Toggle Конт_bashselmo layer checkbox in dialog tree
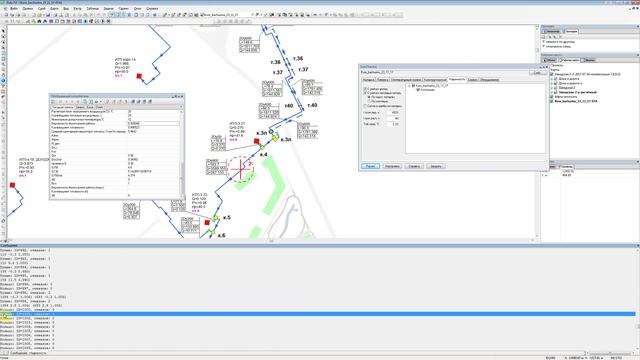Viewport: 640px width, 360px height. tap(413, 86)
